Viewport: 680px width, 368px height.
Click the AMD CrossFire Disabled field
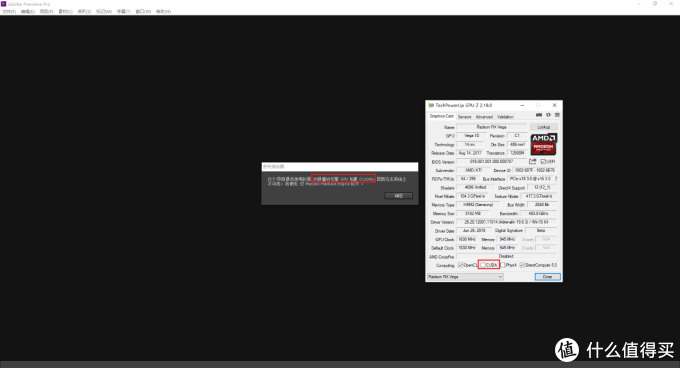click(506, 256)
